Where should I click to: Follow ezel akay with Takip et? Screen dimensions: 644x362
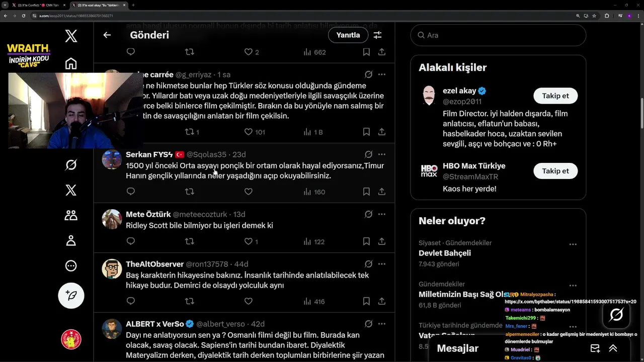click(555, 96)
